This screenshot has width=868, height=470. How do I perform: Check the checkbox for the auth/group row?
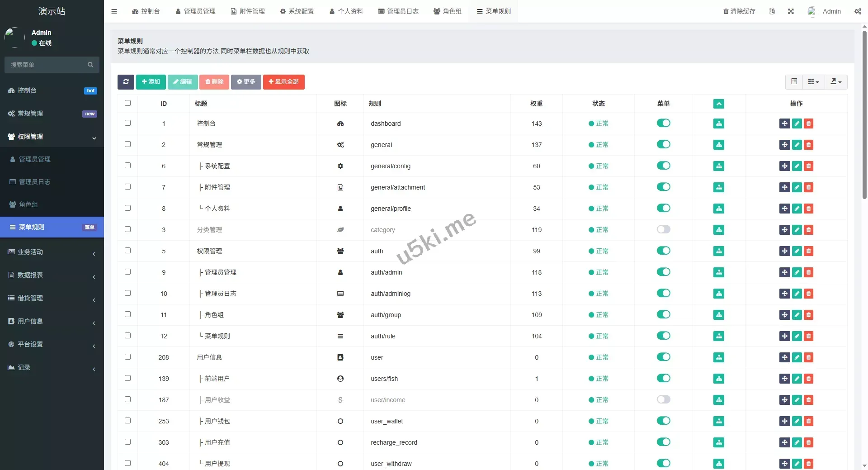click(x=127, y=314)
